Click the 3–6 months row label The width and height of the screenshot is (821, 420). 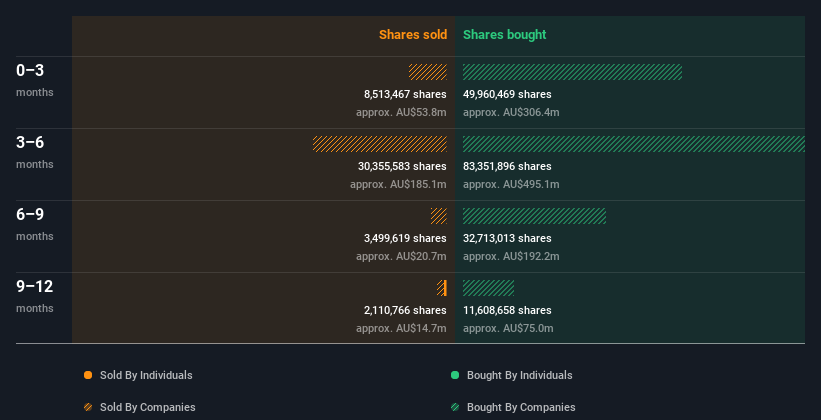pos(35,152)
